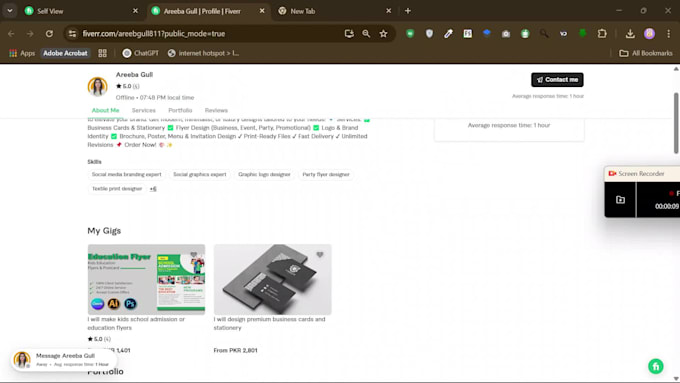Open the camera screenshot extension
Image resolution: width=680 pixels, height=383 pixels.
pyautogui.click(x=506, y=34)
